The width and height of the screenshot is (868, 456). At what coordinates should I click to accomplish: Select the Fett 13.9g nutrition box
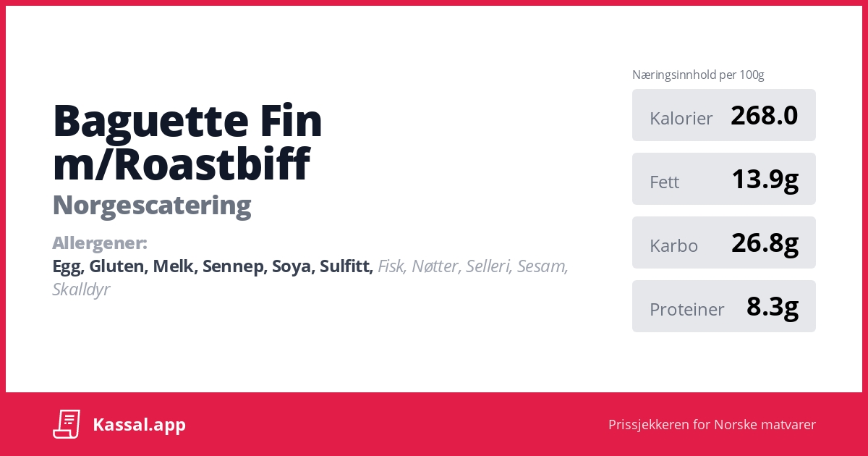(723, 180)
